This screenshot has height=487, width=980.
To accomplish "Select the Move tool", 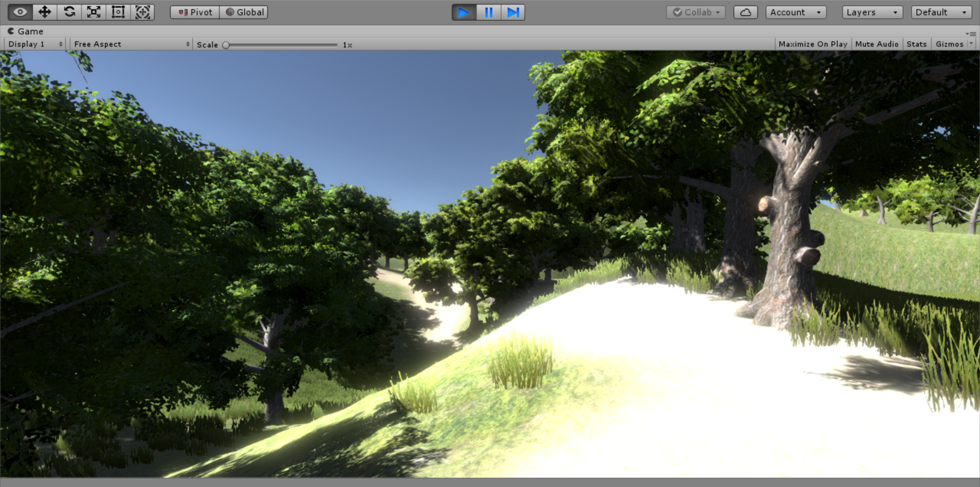I will click(45, 12).
